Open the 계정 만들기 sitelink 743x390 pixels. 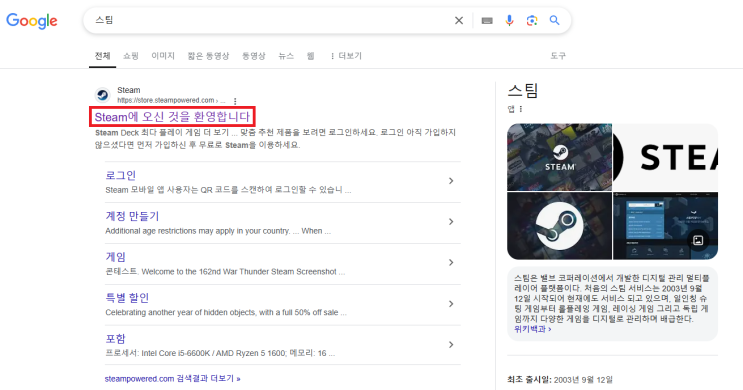(132, 216)
